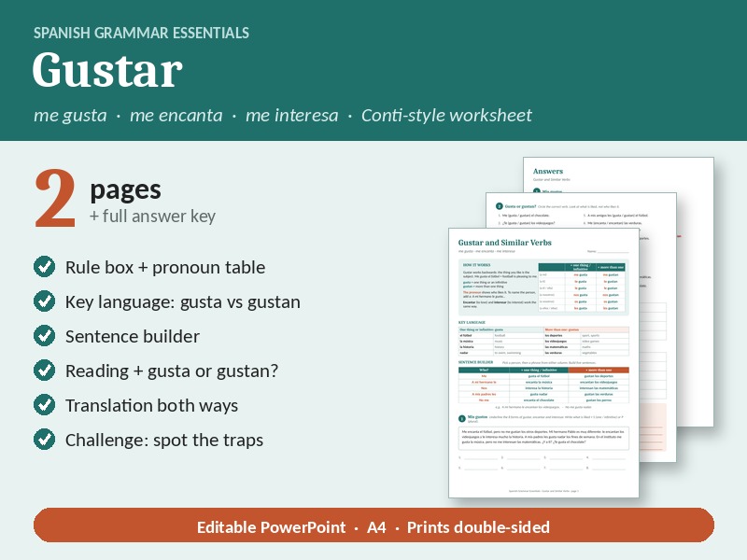
Task: Click the text 'Translation both ways'
Action: click(151, 405)
